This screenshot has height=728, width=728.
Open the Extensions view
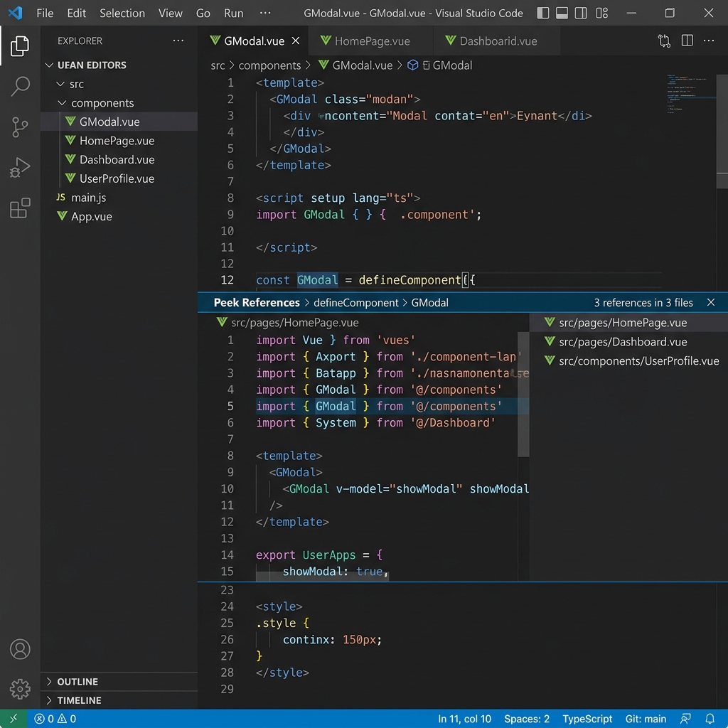point(19,208)
